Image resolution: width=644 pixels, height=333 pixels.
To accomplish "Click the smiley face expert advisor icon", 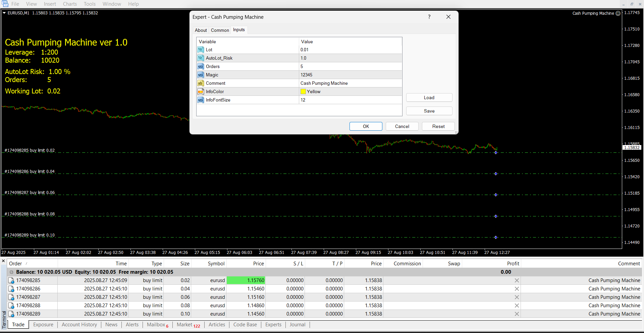I will 618,13.
